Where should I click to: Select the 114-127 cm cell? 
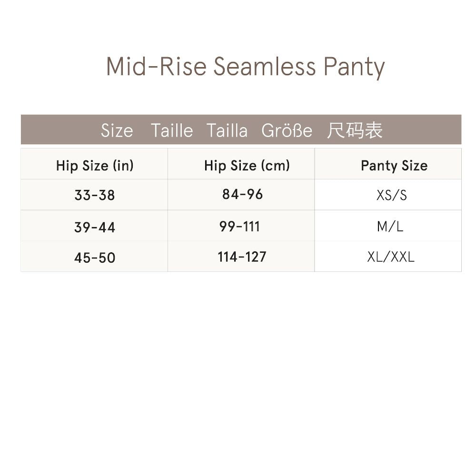pos(242,257)
